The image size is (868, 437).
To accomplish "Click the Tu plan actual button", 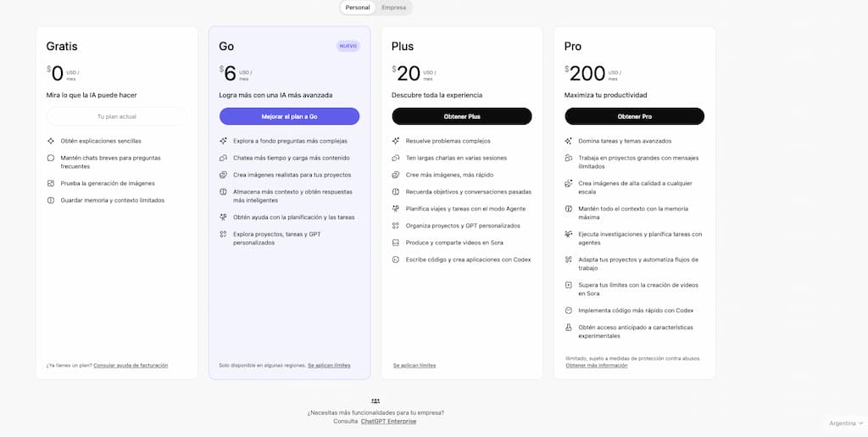I will [x=116, y=116].
